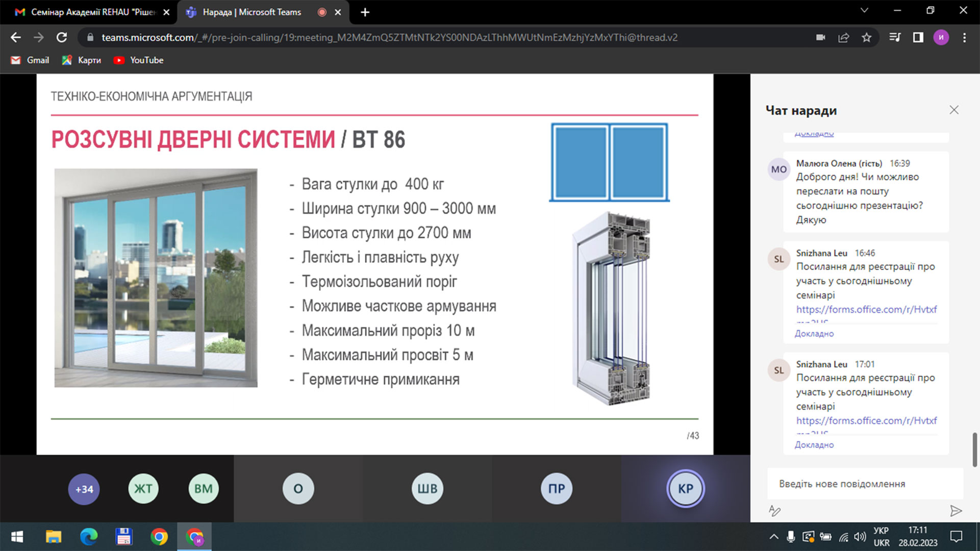Open Chrome profile avatar menu

pyautogui.click(x=941, y=37)
